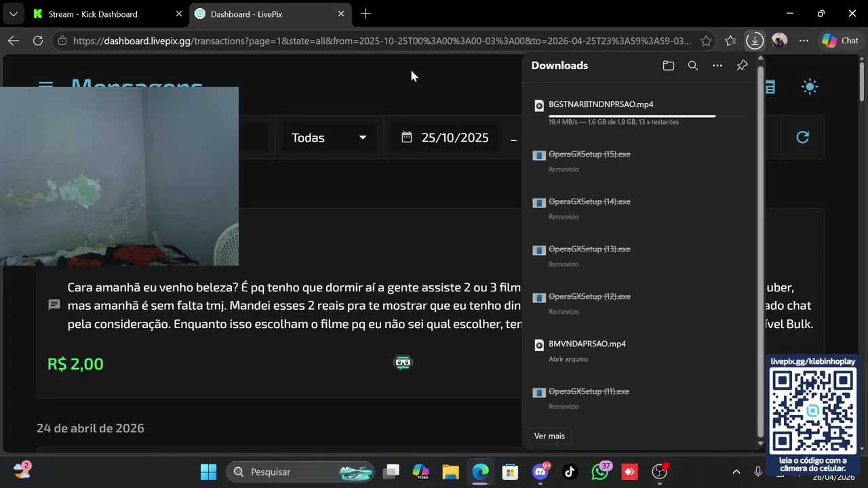Open AnyDesk red taskbar icon

(x=630, y=472)
